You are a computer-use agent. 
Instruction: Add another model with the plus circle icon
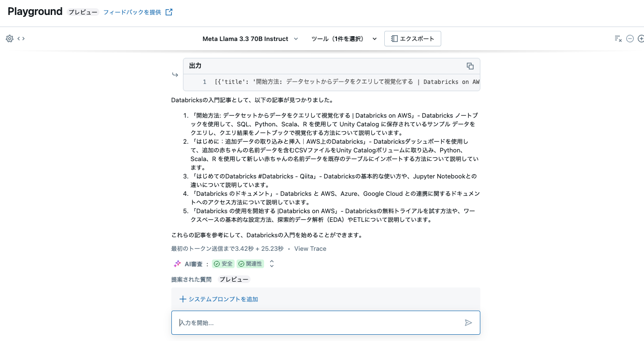(641, 39)
